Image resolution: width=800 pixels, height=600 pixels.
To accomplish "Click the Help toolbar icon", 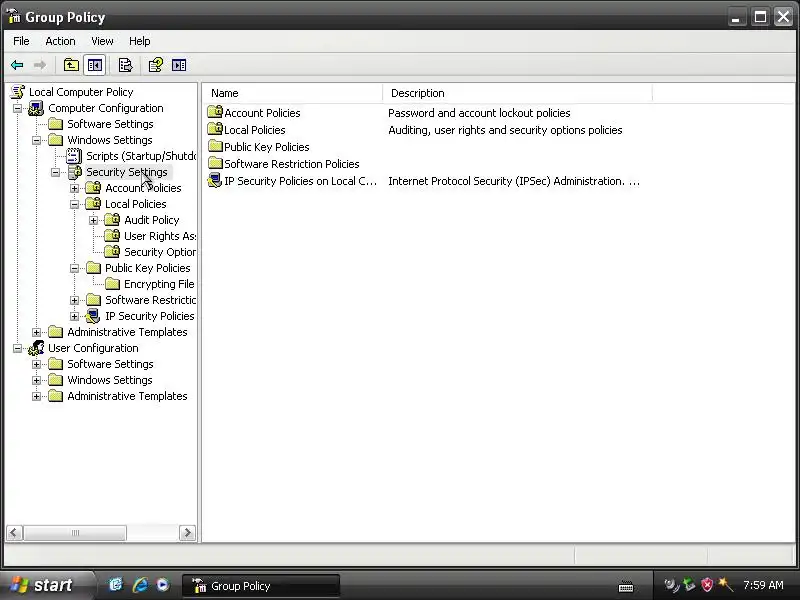I will point(155,65).
